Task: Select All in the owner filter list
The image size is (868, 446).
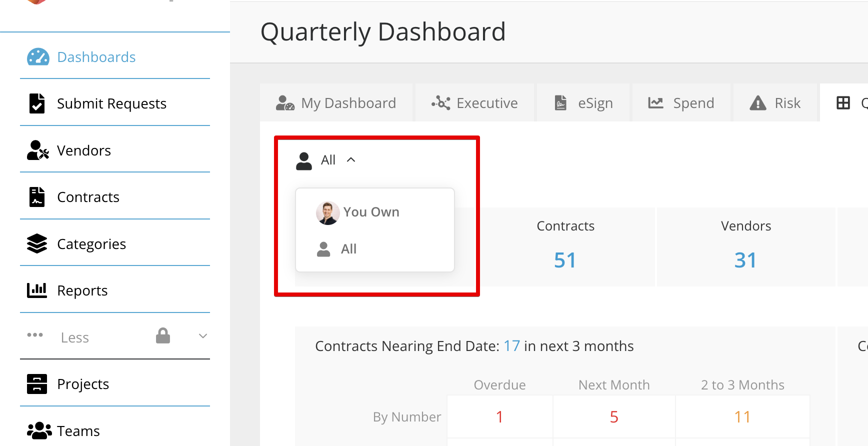Action: click(348, 248)
